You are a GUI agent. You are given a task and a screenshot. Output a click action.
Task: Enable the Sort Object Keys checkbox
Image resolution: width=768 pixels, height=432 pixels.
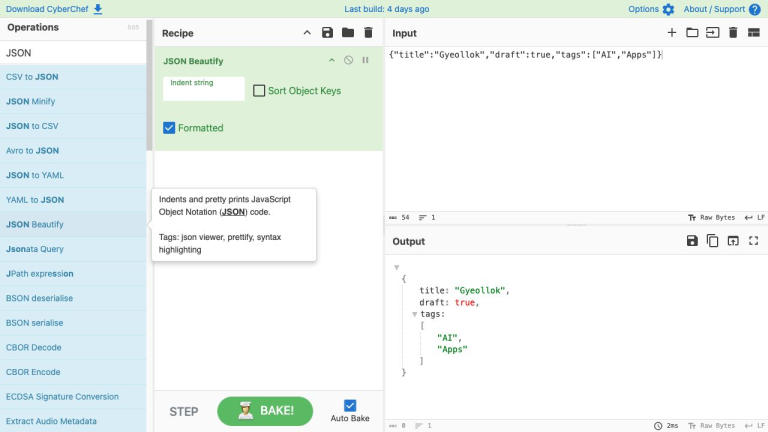point(259,91)
